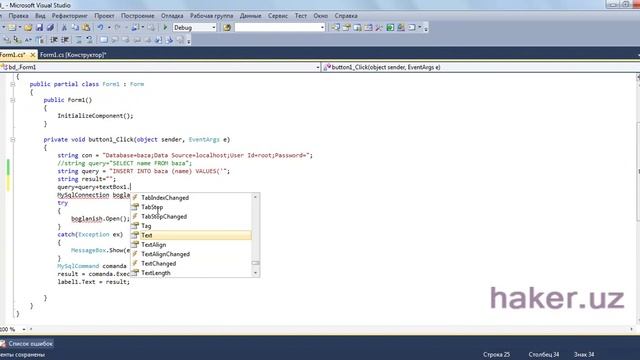The image size is (640, 360).
Task: Open the Вид menu
Action: (x=40, y=16)
